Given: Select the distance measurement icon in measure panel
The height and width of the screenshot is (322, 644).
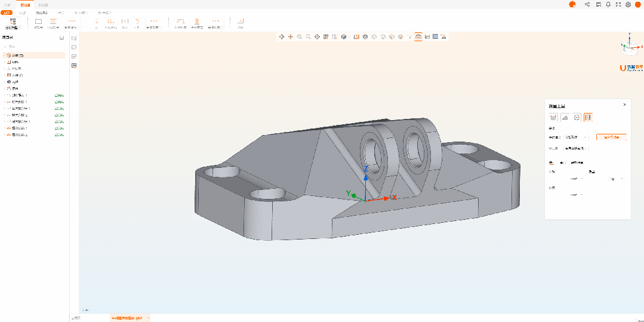Looking at the screenshot, I should [x=553, y=118].
